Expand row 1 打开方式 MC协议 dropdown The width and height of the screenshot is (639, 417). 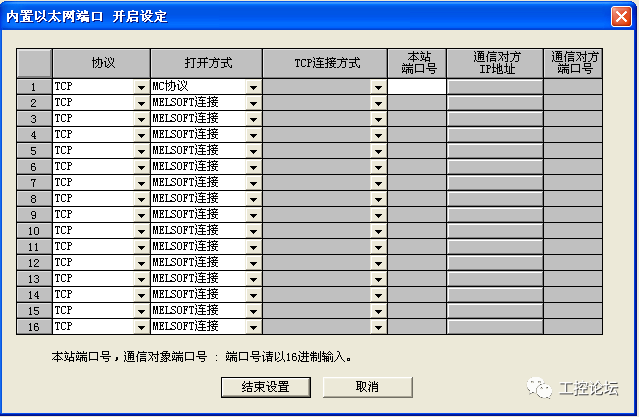pyautogui.click(x=253, y=87)
